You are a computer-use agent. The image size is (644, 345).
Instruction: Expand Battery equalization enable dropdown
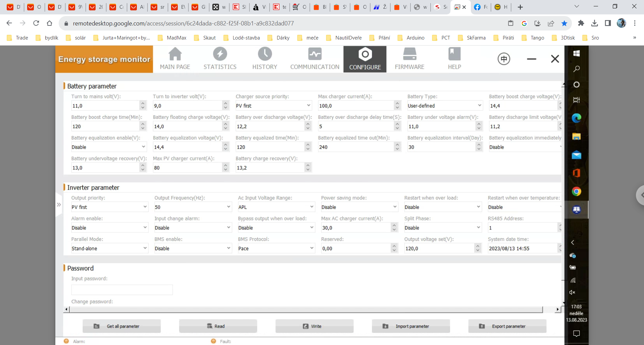[x=109, y=147]
